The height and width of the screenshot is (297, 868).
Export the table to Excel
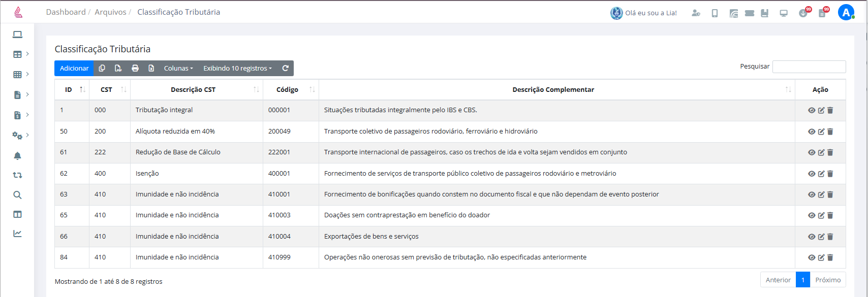click(151, 68)
